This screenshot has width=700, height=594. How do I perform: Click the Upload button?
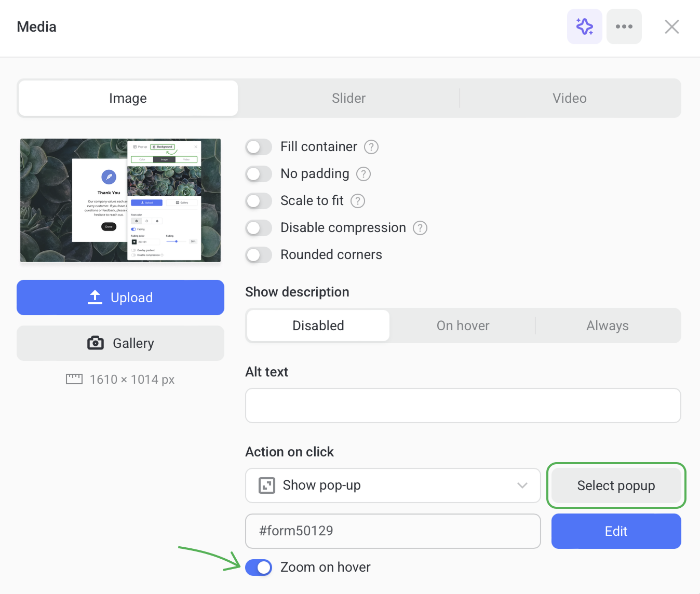coord(120,298)
